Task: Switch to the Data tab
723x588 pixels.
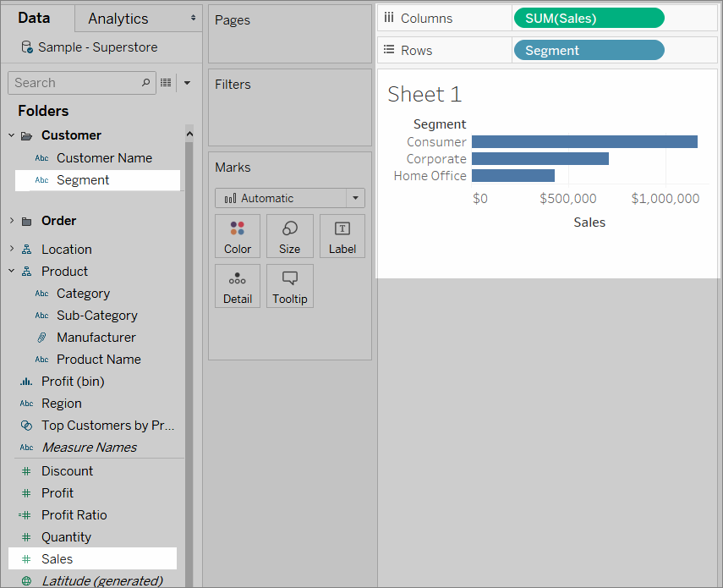Action: pyautogui.click(x=34, y=18)
